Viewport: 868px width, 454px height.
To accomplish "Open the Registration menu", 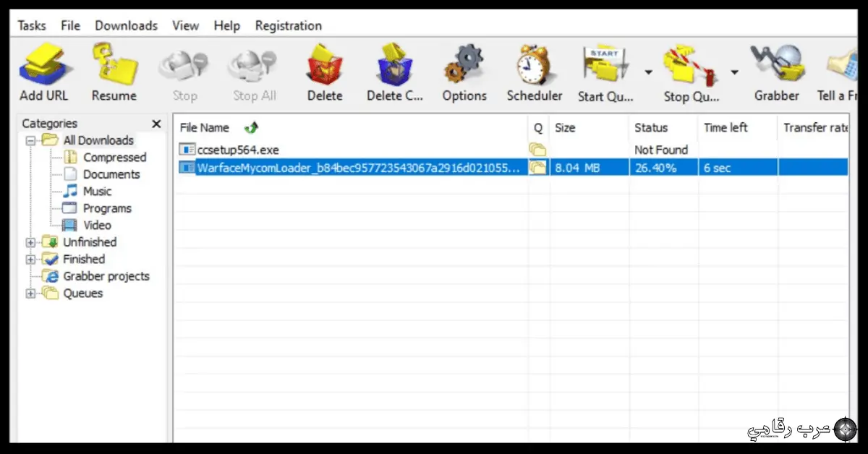I will pos(288,26).
